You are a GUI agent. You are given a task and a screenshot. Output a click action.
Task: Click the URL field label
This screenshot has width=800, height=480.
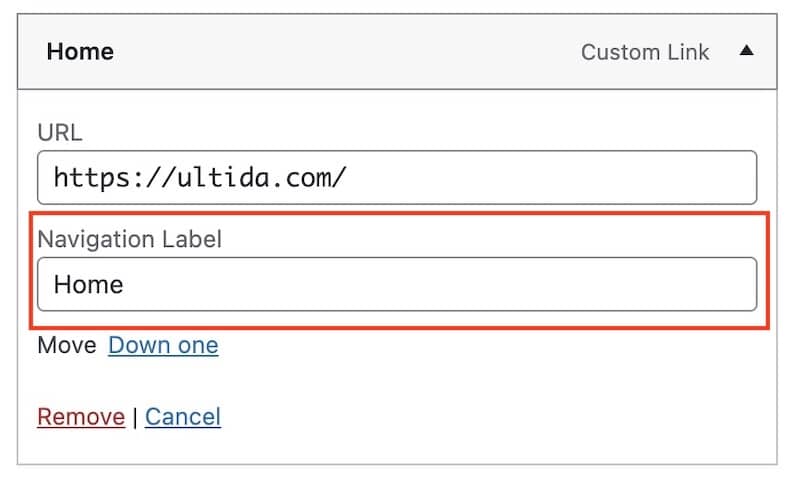tap(60, 133)
